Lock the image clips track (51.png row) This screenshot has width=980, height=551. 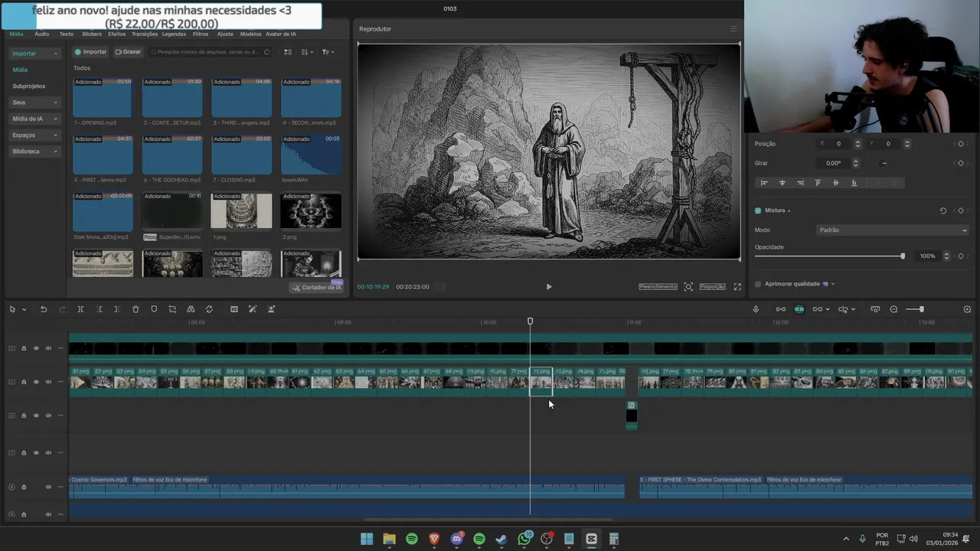click(24, 382)
